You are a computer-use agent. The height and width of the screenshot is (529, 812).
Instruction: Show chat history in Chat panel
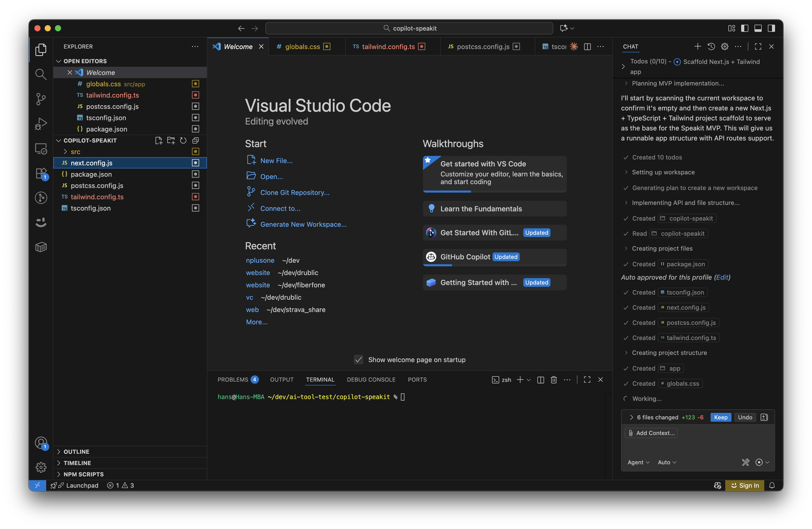(x=711, y=47)
